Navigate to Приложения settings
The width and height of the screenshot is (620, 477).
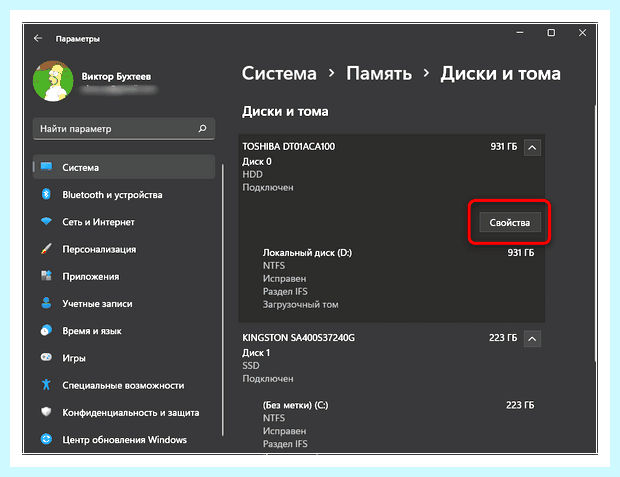124,276
